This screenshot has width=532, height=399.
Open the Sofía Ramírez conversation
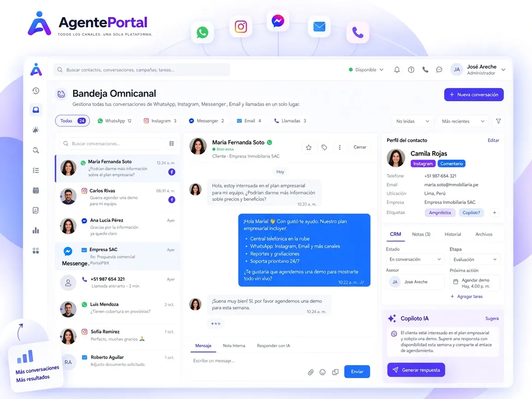click(117, 336)
